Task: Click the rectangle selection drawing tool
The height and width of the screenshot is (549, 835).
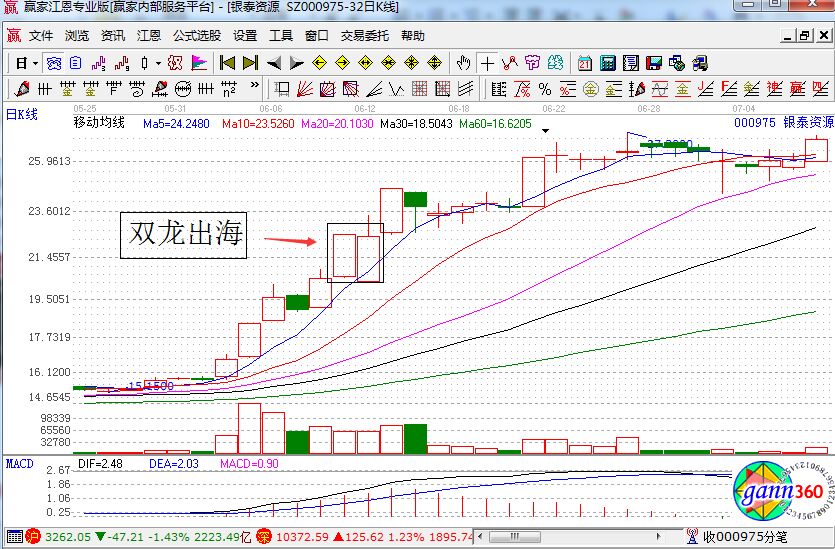Action: (283, 88)
